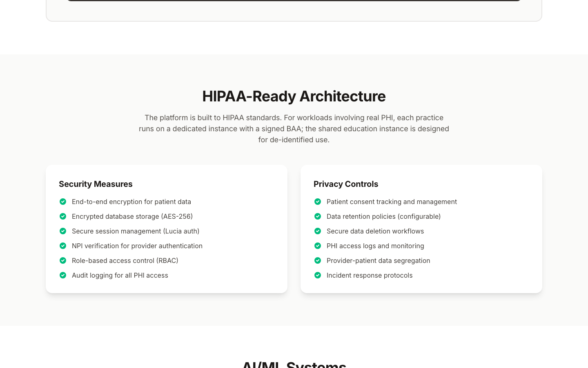Click the HIPAA-Ready Architecture heading
Viewport: 588px width, 368px height.
(x=294, y=96)
